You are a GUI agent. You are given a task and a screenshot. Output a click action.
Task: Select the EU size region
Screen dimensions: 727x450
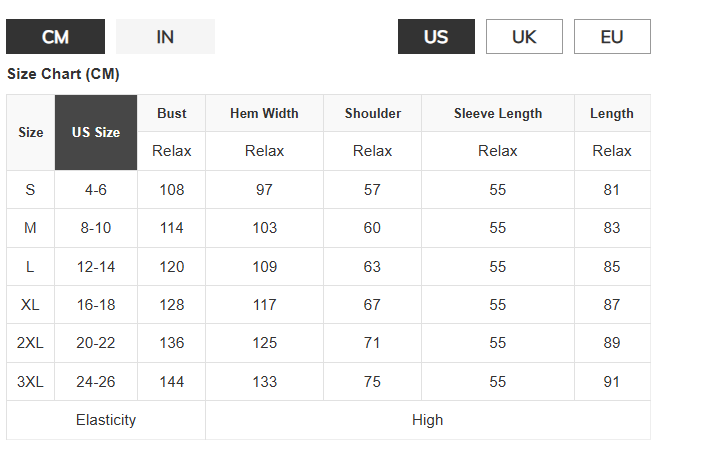pos(612,37)
